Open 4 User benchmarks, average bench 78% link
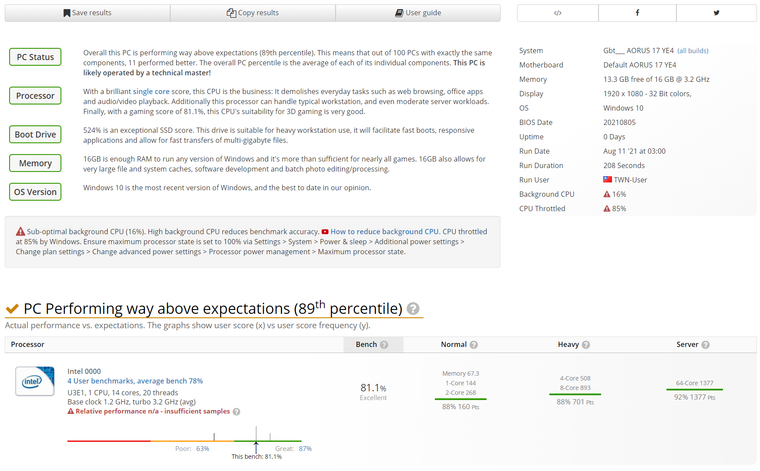 (x=135, y=381)
